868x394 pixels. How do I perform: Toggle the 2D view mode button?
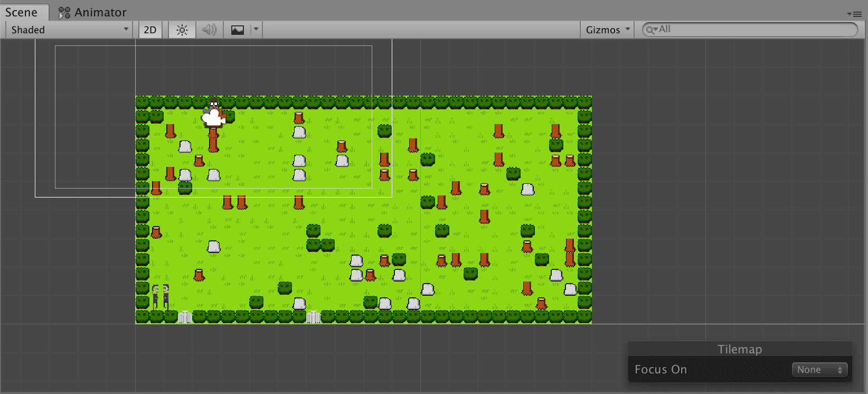(150, 30)
